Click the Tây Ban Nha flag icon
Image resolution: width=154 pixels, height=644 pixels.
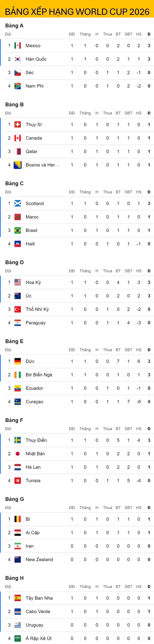[x=18, y=598]
